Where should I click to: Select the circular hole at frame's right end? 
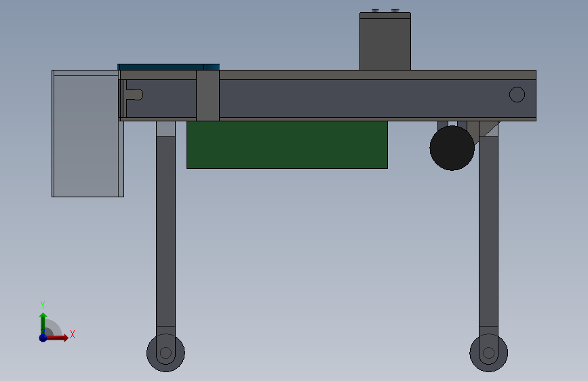click(517, 94)
